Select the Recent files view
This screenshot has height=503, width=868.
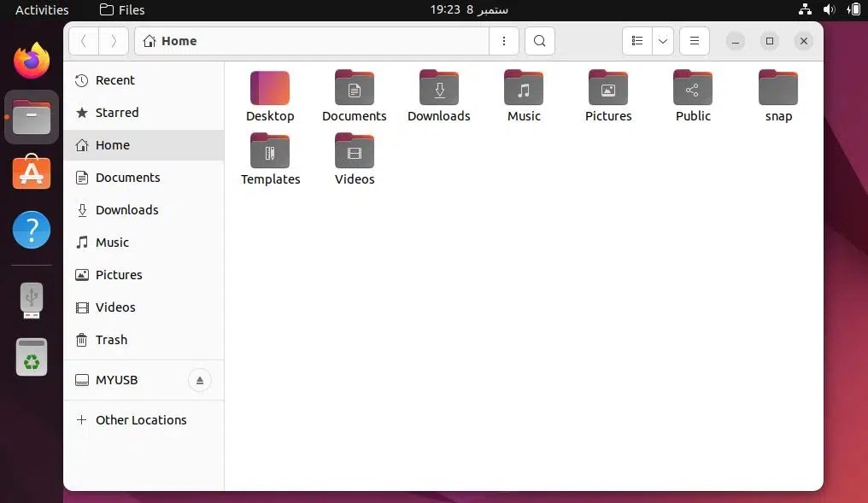click(114, 80)
